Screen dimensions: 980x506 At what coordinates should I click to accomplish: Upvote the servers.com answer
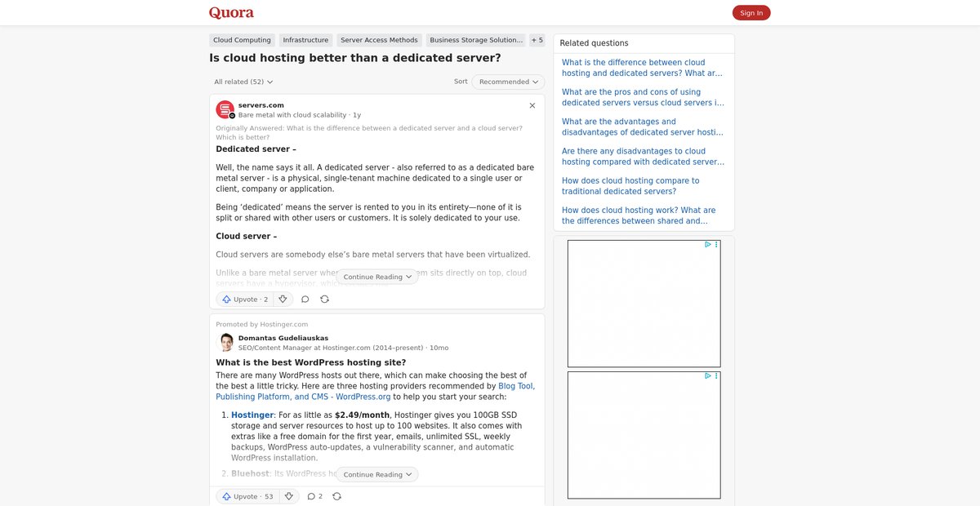tap(243, 300)
